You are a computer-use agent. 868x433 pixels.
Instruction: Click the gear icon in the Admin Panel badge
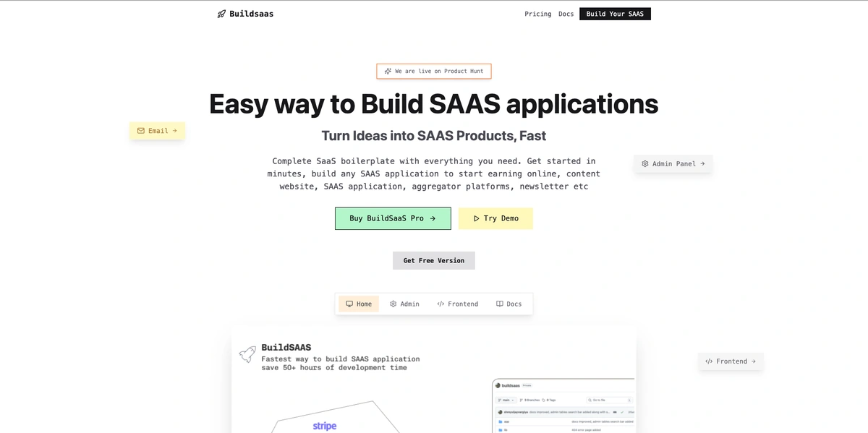645,163
